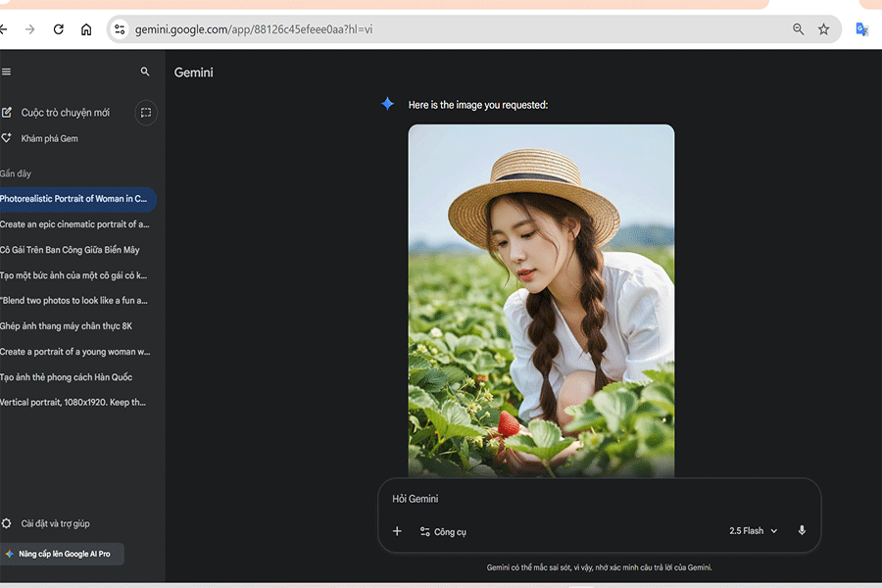This screenshot has width=882, height=588.
Task: Click the bookmark star in address bar
Action: (823, 29)
